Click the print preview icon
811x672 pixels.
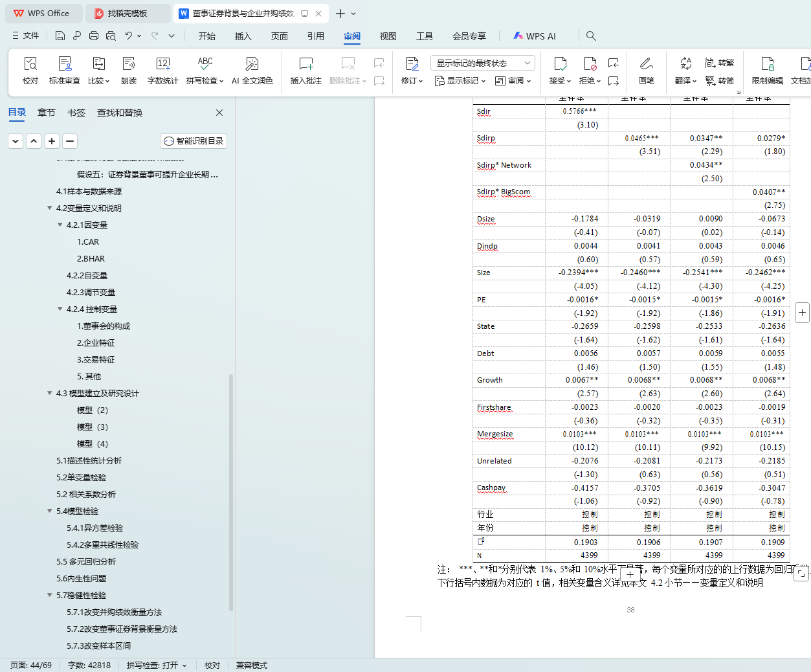point(111,36)
